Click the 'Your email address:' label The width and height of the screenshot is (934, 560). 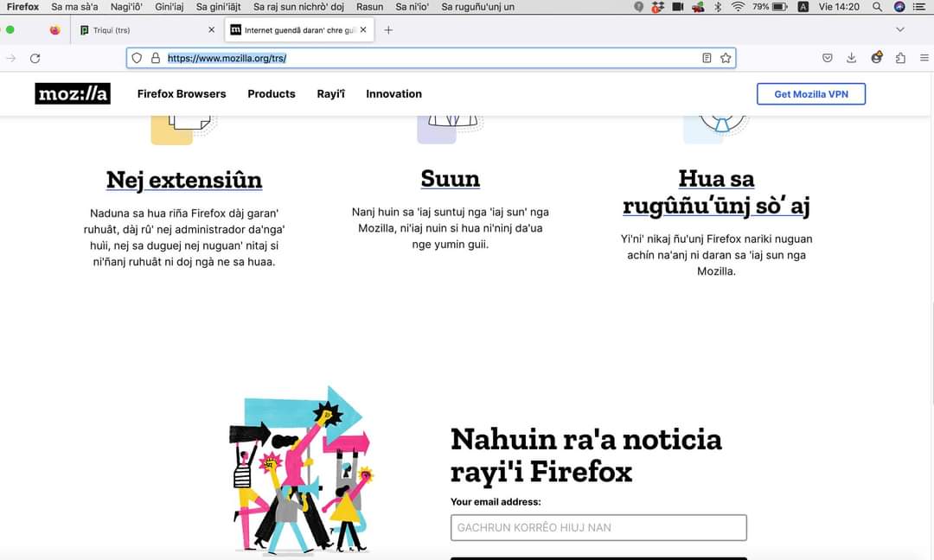click(496, 502)
